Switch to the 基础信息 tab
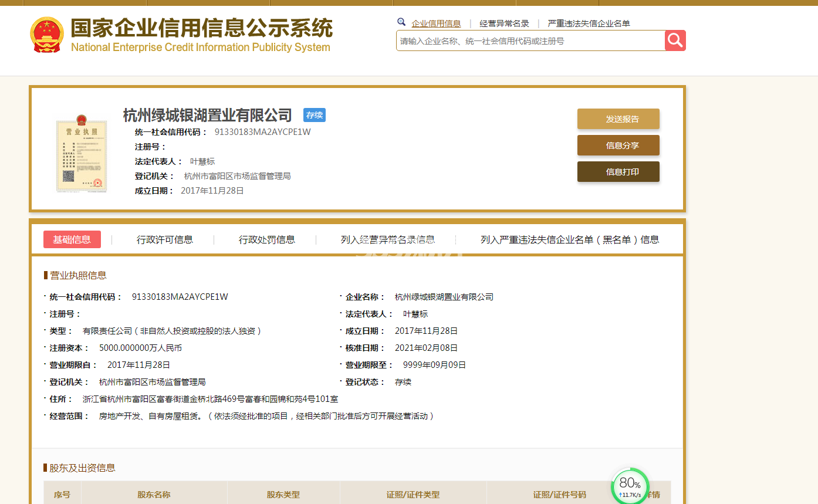818x504 pixels. [72, 239]
